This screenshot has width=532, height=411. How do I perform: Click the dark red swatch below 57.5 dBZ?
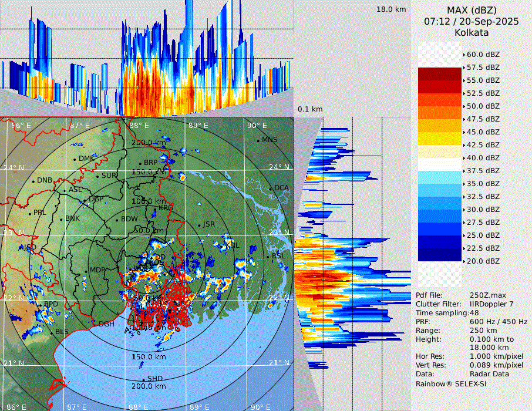440,74
